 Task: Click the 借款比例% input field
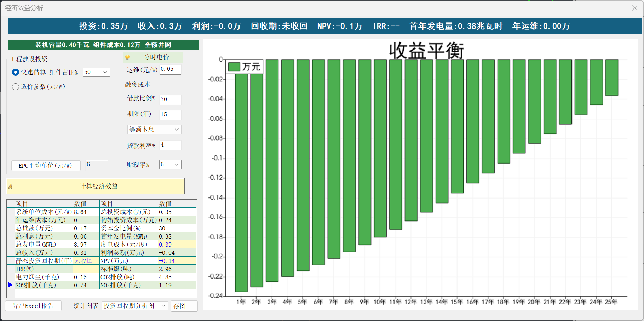click(170, 99)
